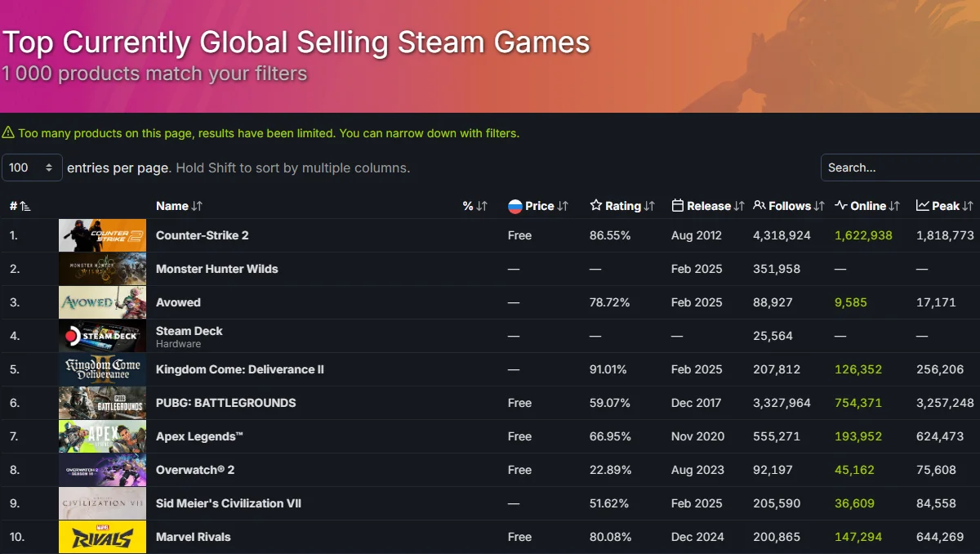Open Steam Deck product link
This screenshot has height=554, width=980.
[189, 331]
